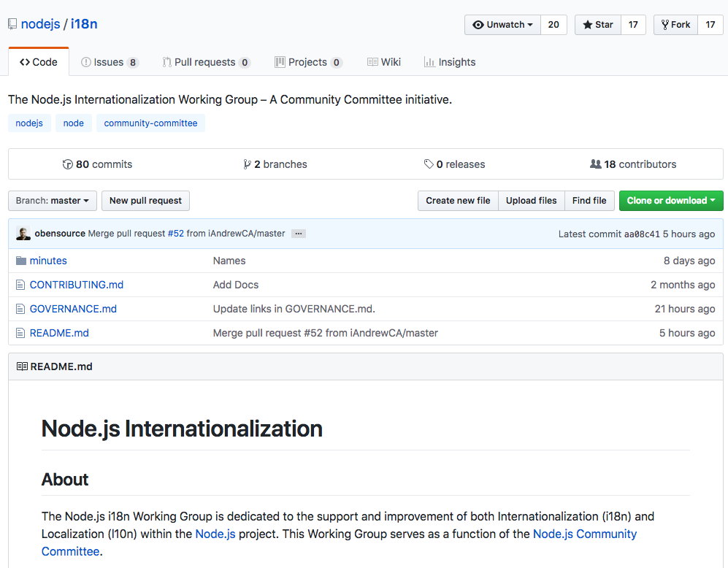The image size is (728, 568).
Task: Expand the commit message ellipsis button
Action: [299, 234]
